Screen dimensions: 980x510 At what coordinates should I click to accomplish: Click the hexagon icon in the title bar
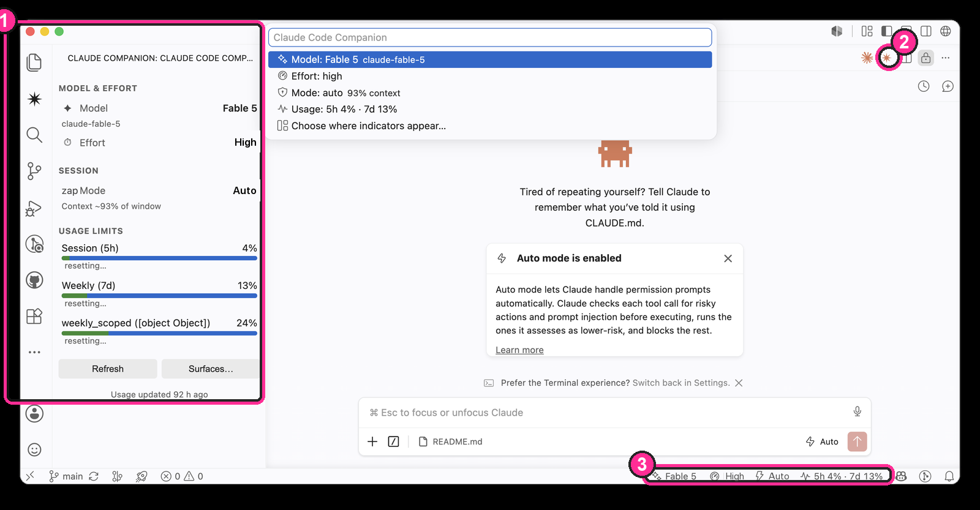pyautogui.click(x=837, y=31)
